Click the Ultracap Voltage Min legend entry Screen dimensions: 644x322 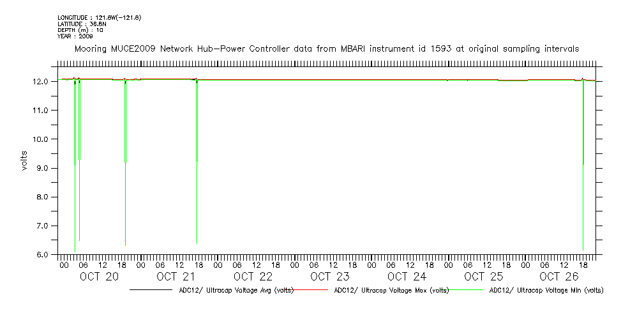coord(546,290)
